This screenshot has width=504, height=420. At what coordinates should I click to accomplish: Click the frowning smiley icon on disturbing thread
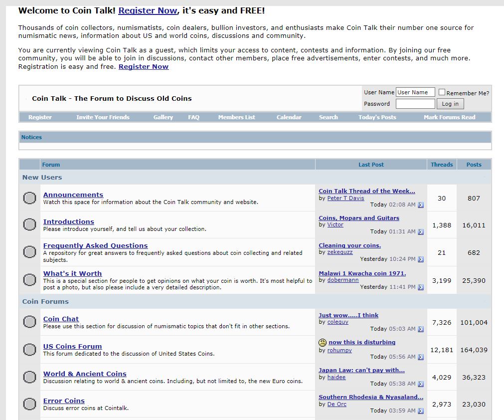tap(323, 343)
